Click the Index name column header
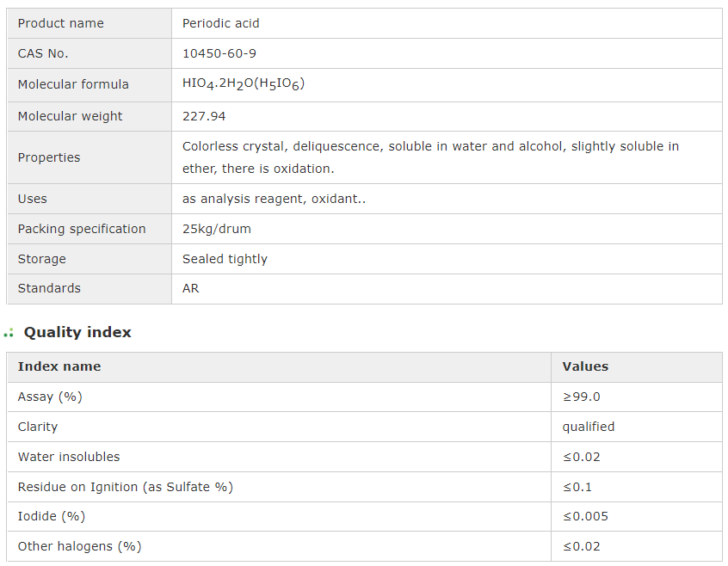The height and width of the screenshot is (566, 728). coord(59,366)
